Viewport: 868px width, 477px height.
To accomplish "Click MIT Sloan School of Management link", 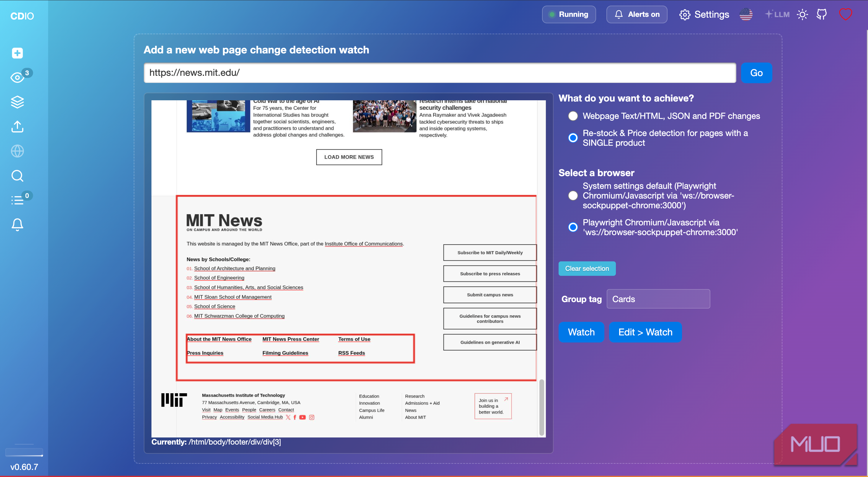I will tap(233, 297).
